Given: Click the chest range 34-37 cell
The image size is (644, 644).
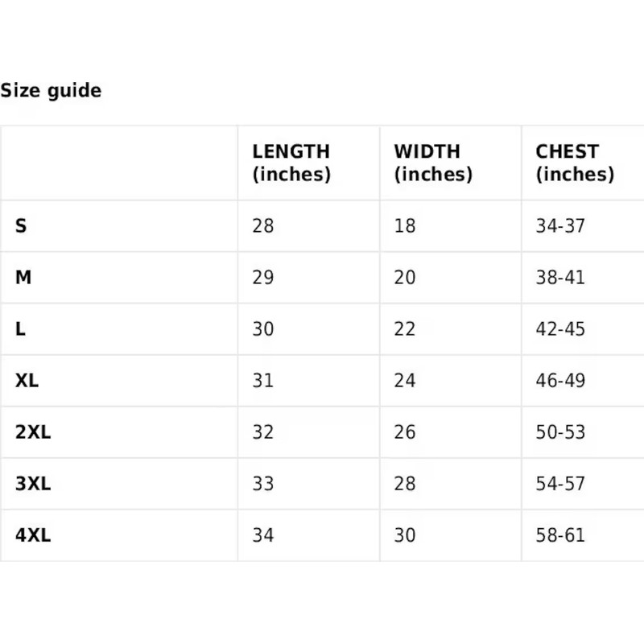Looking at the screenshot, I should click(560, 226).
